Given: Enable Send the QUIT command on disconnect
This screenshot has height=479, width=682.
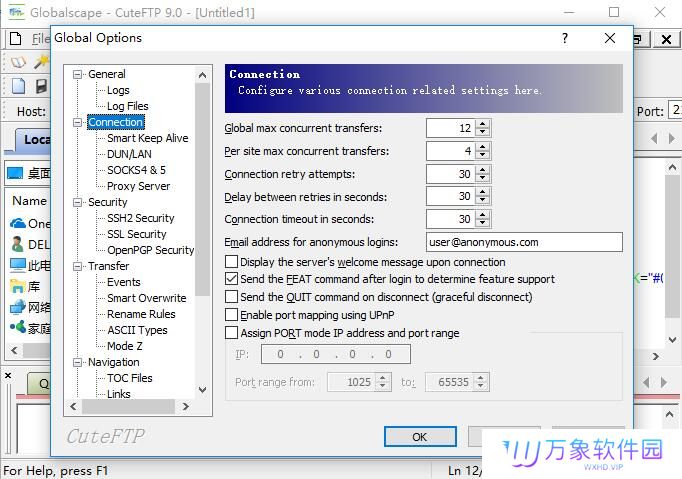Looking at the screenshot, I should (x=231, y=297).
